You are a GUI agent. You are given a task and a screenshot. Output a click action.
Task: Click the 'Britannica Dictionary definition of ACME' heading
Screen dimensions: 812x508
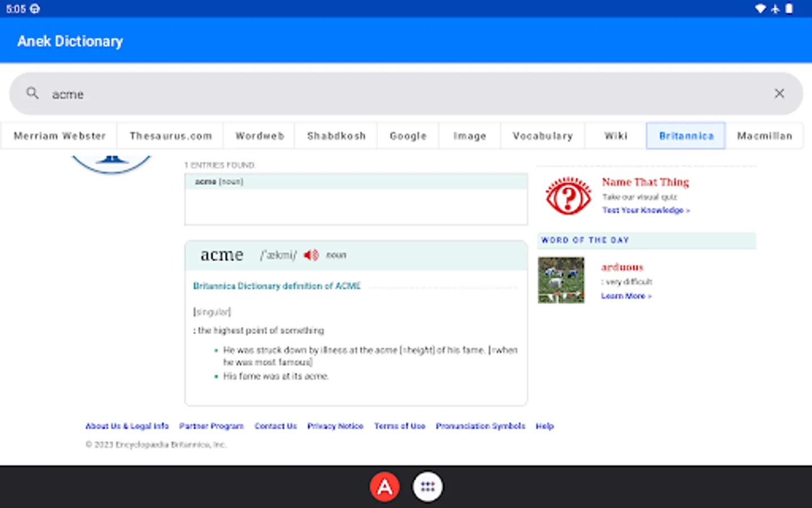(277, 286)
